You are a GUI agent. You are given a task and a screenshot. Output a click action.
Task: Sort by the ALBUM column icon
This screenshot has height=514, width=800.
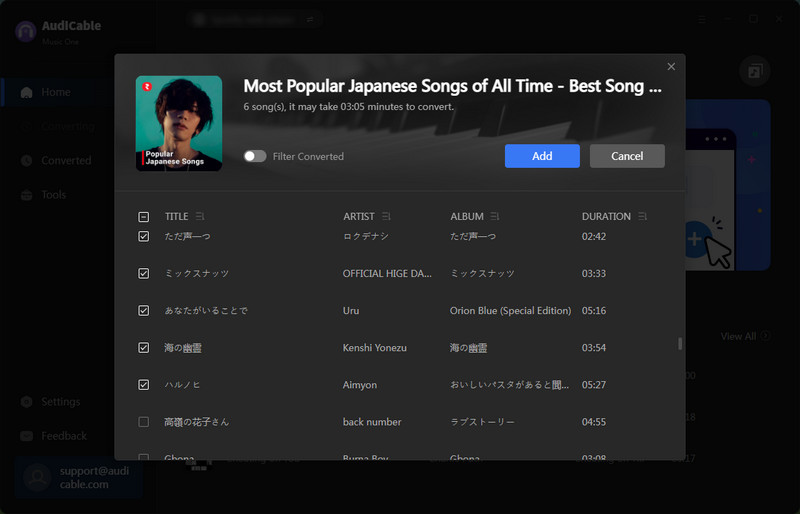click(494, 216)
